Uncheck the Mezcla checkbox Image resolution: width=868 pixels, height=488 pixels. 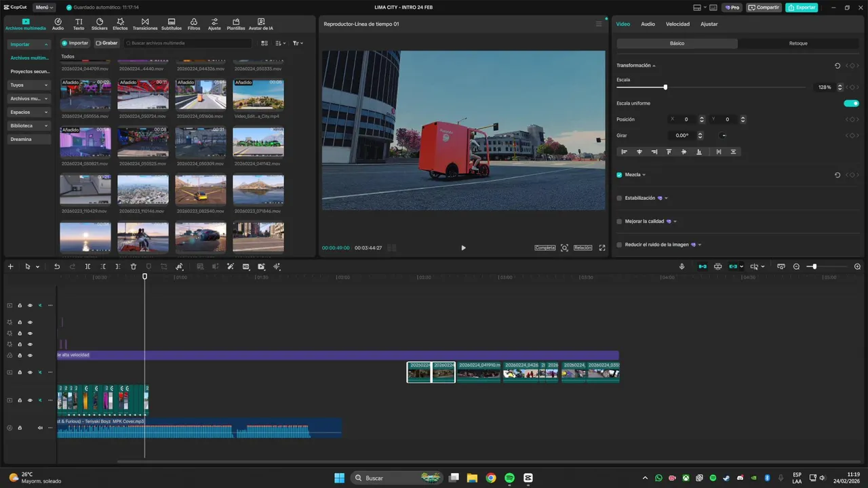619,175
